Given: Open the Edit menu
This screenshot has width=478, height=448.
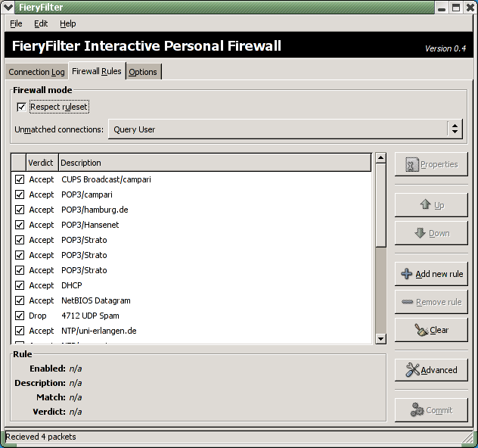Looking at the screenshot, I should pyautogui.click(x=41, y=23).
